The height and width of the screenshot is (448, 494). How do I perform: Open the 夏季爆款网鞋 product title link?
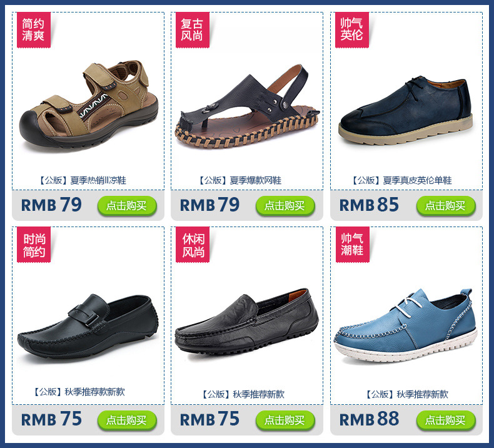(x=240, y=180)
